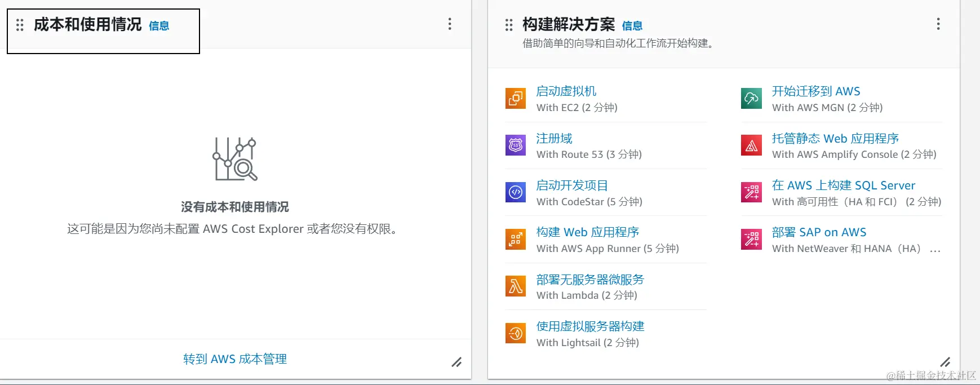
Task: Open the 信息 link next to 成本和使用情况
Action: click(159, 26)
